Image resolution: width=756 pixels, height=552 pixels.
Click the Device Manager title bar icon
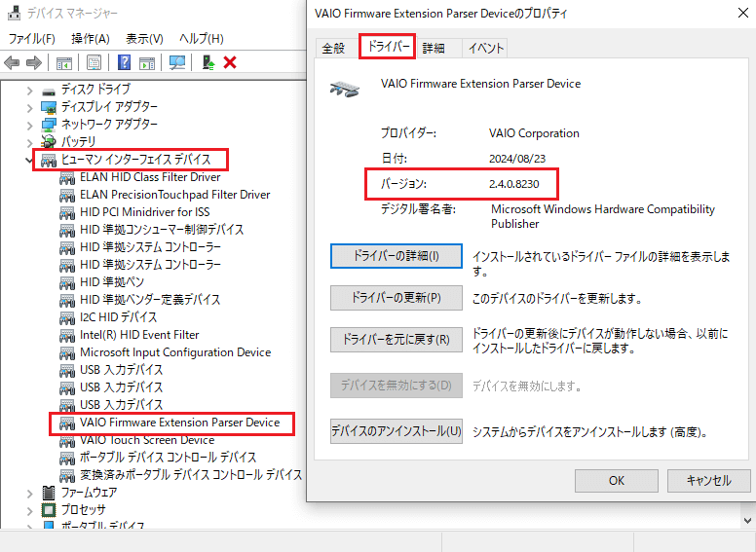click(15, 13)
